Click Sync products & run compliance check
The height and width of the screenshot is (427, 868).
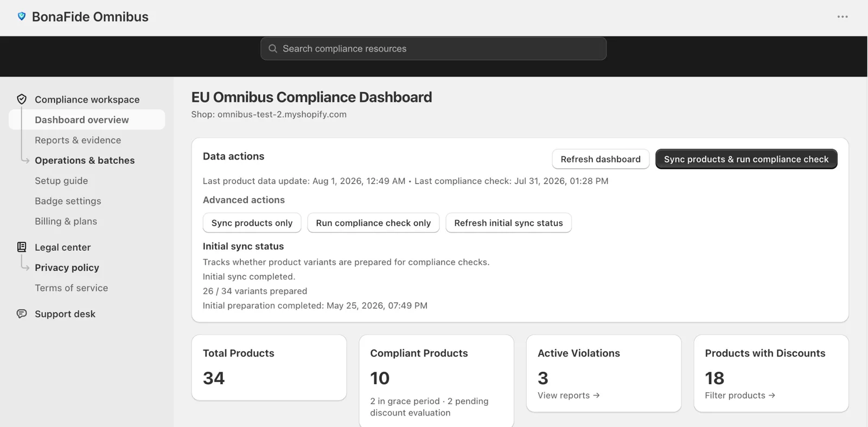click(x=746, y=159)
